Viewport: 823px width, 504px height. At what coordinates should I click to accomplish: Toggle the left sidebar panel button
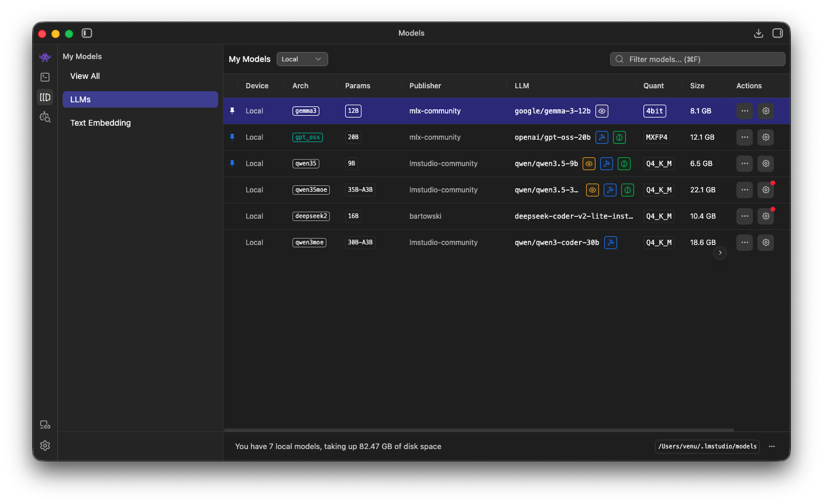coord(87,33)
